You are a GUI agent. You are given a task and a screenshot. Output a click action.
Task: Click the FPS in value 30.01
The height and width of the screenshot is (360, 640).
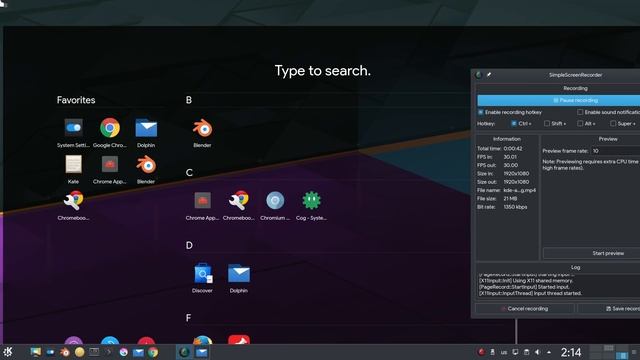pyautogui.click(x=510, y=157)
